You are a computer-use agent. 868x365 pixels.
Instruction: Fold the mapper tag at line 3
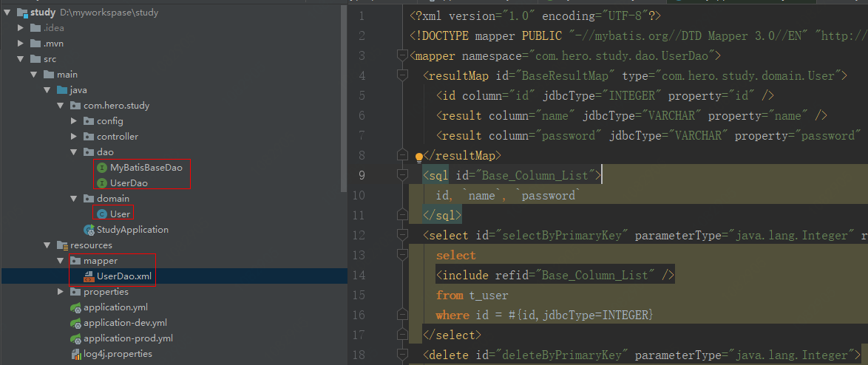coord(402,55)
